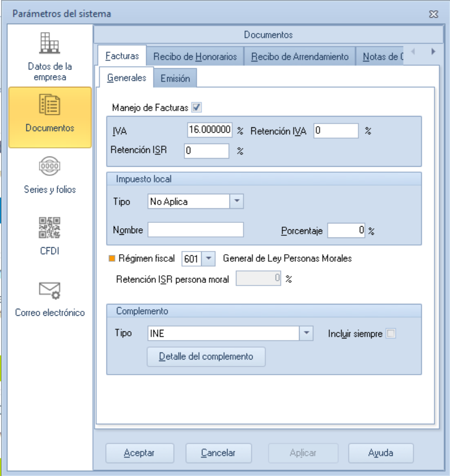This screenshot has height=476, width=450.
Task: Open Correo electrónico envelope icon
Action: point(50,290)
